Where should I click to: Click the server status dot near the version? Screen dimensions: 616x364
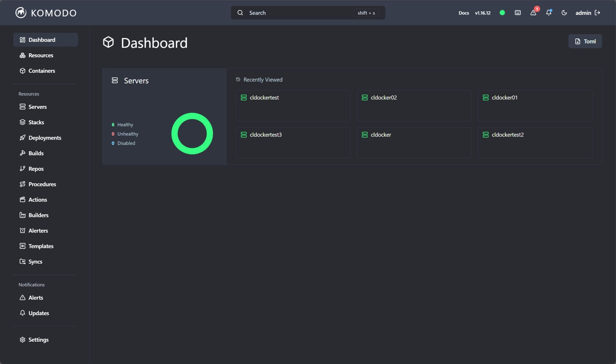(x=502, y=13)
